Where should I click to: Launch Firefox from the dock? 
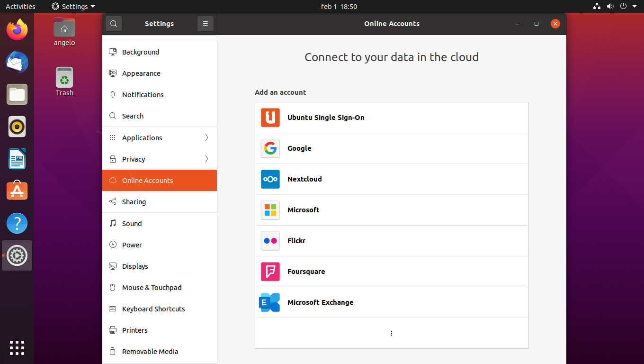[17, 30]
